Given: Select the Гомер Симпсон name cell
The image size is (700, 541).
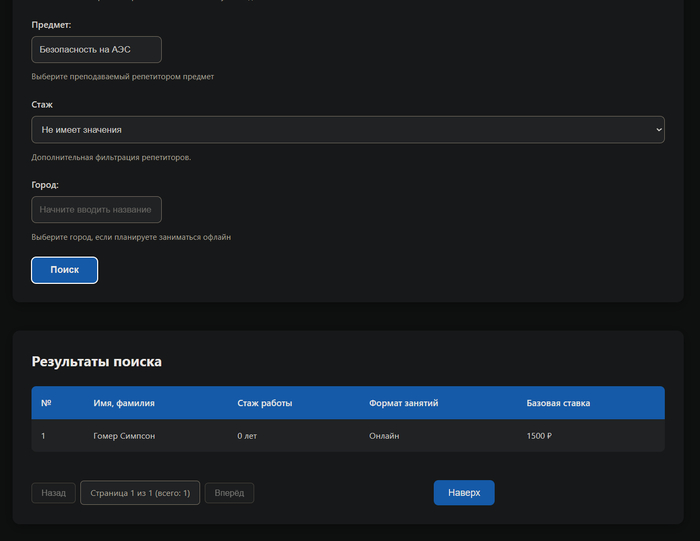Looking at the screenshot, I should tap(124, 436).
